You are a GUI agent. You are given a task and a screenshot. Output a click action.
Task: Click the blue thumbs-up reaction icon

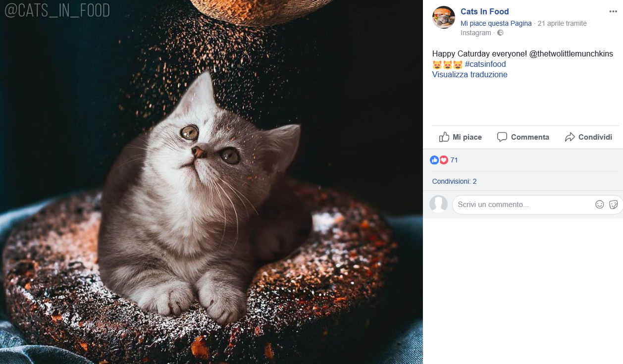coord(434,160)
